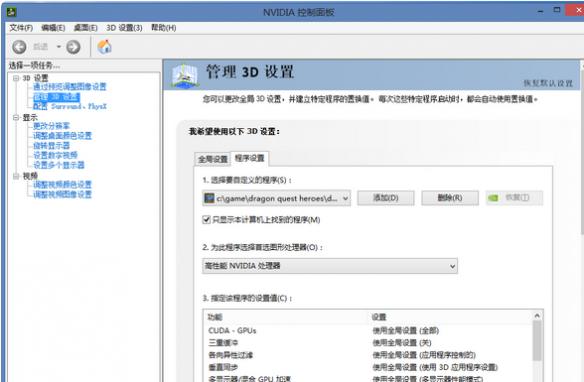Click 添加(D) button

[x=386, y=198]
